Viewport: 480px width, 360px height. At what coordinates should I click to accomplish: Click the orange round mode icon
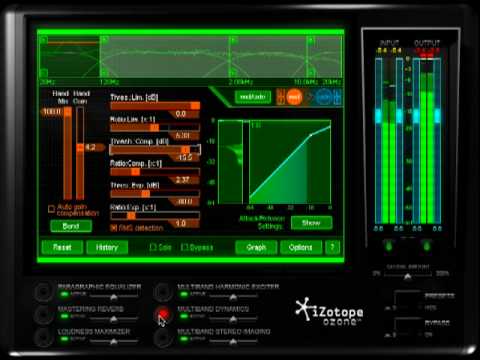[294, 97]
